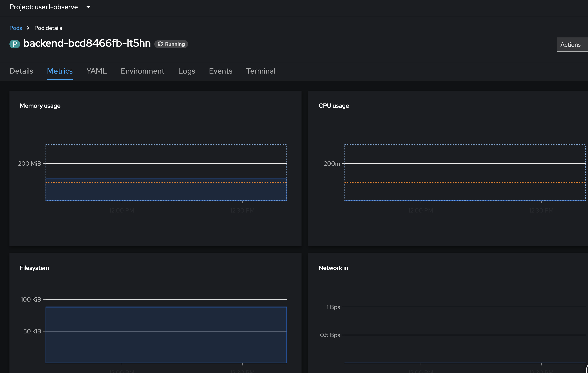The image size is (588, 373).
Task: Click the Running status badge
Action: coord(171,44)
